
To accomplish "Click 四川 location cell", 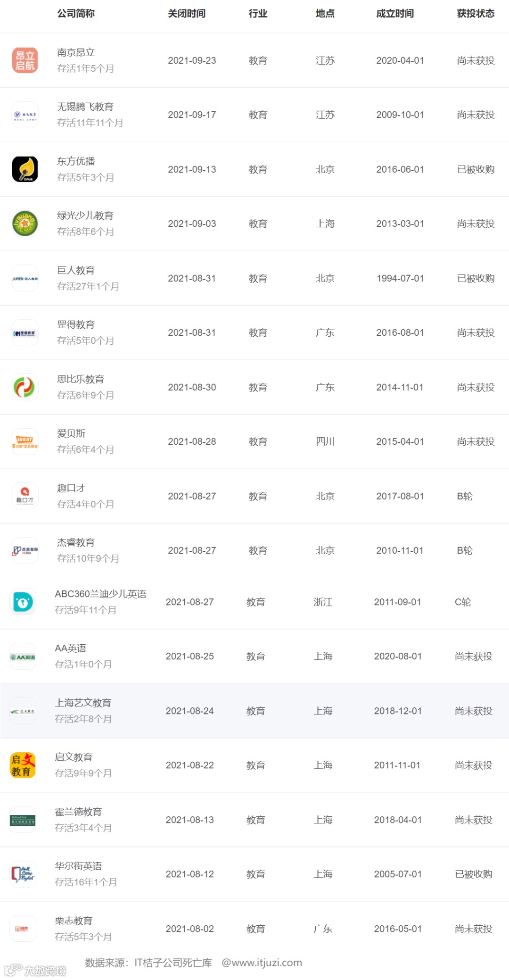I will [x=325, y=441].
